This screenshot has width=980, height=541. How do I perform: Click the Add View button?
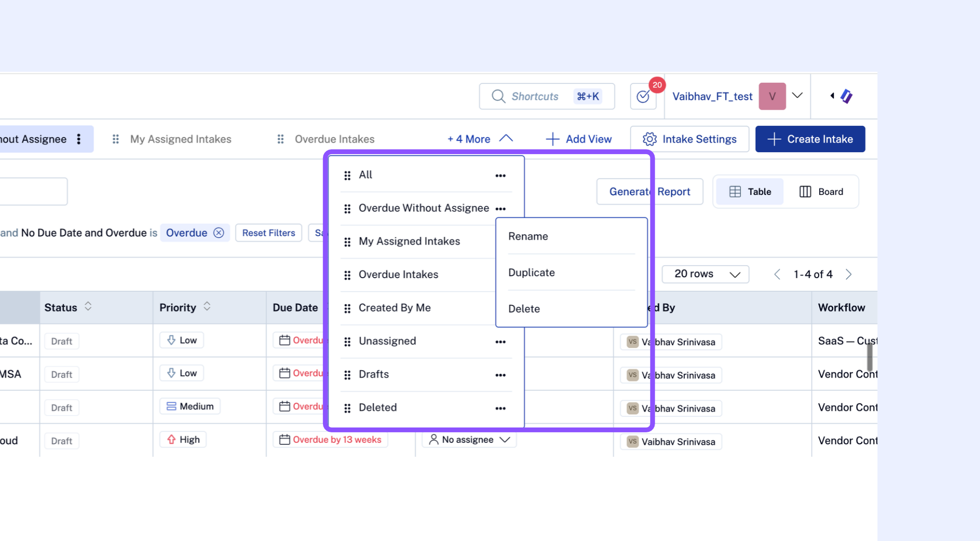pos(579,139)
